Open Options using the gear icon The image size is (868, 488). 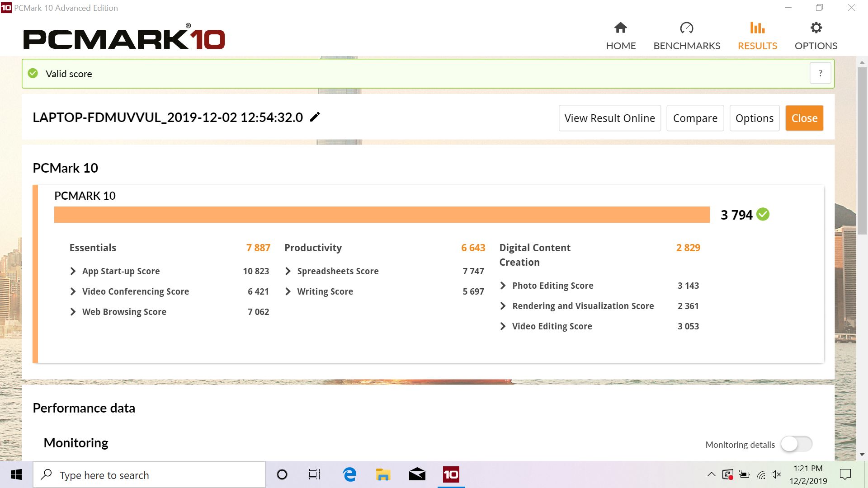click(x=816, y=28)
